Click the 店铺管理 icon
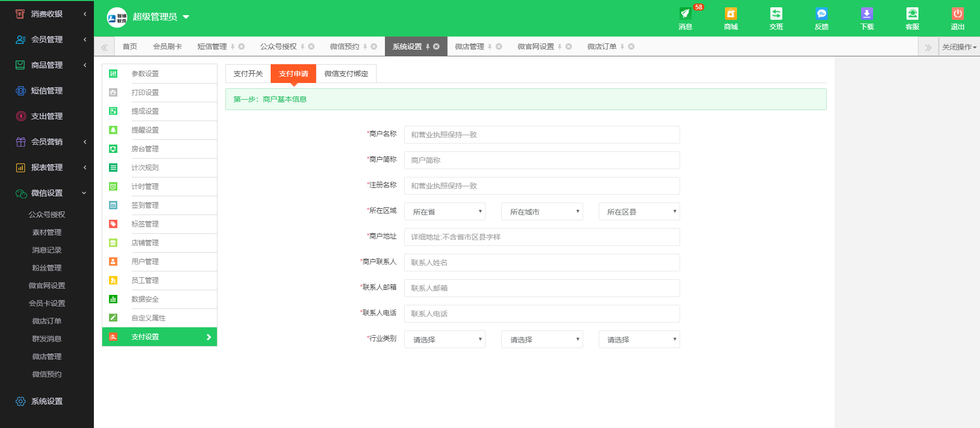The width and height of the screenshot is (980, 428). tap(113, 243)
